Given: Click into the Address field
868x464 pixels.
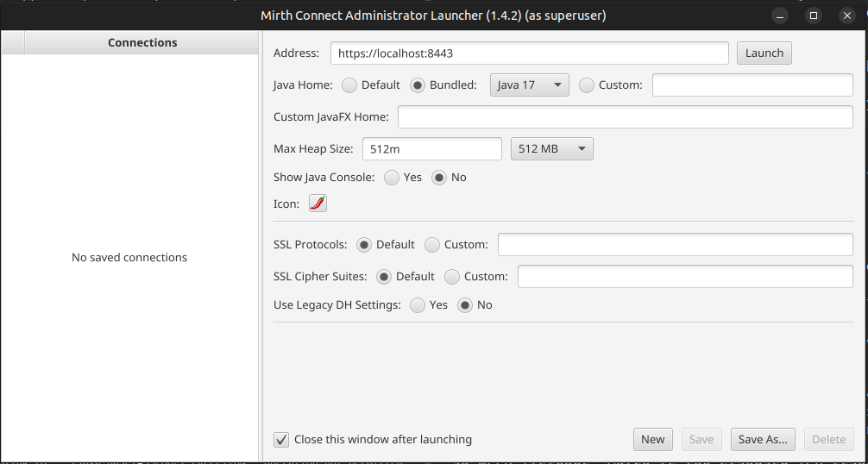Looking at the screenshot, I should click(529, 53).
